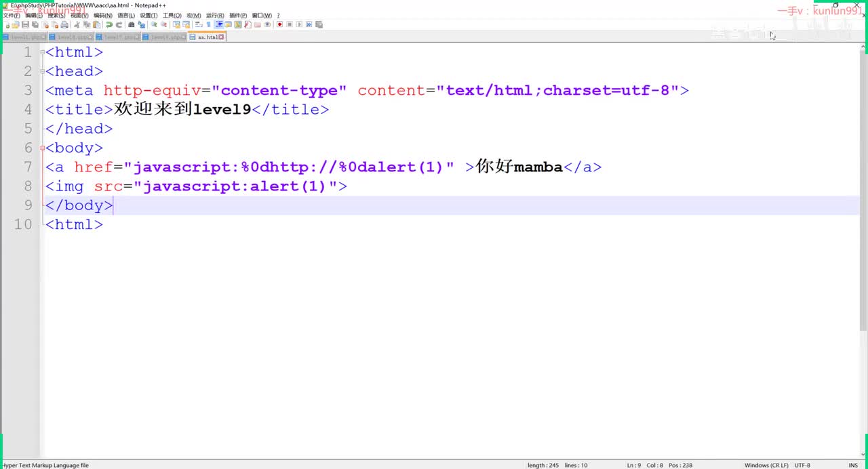This screenshot has width=868, height=469.
Task: Close the aa.html tab with its X
Action: pyautogui.click(x=221, y=37)
